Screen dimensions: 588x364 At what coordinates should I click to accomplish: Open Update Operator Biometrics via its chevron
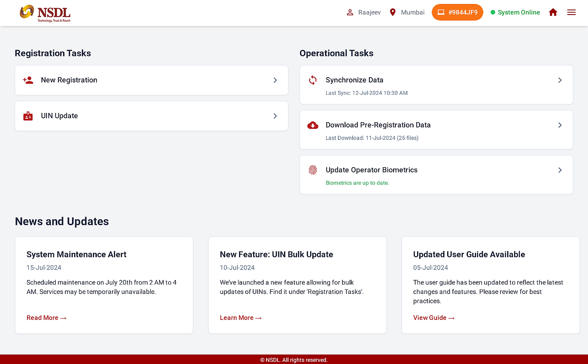point(560,170)
